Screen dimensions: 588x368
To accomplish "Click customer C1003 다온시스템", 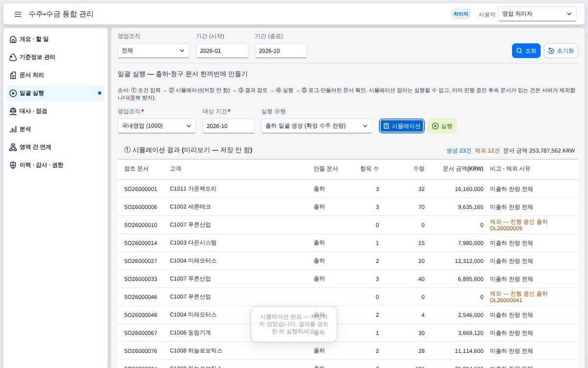I will click(x=193, y=243).
